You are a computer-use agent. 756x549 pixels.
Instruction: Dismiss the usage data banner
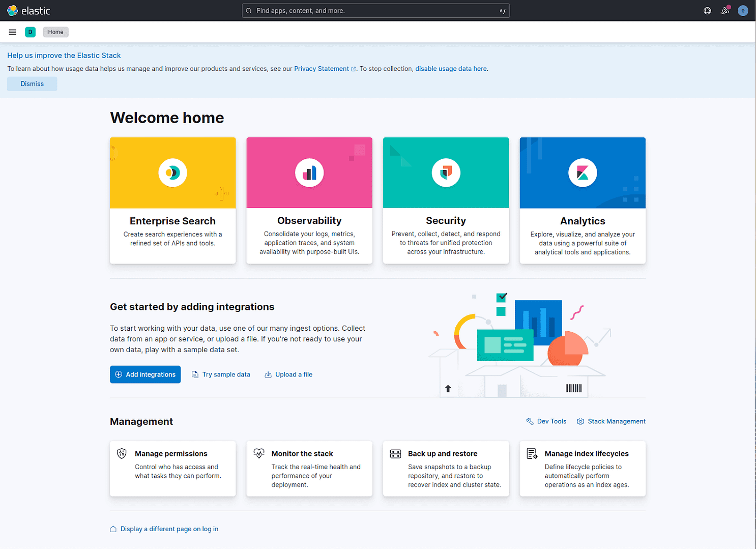32,83
